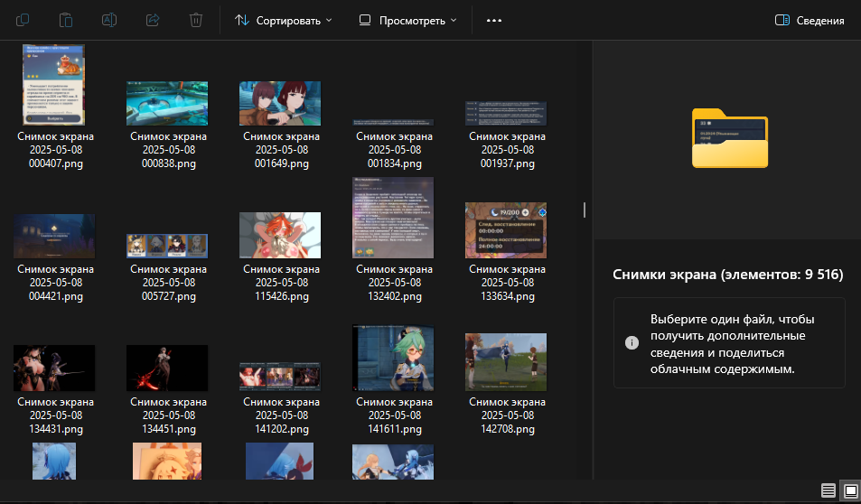Click file name text ending 134451.png
This screenshot has height=504, width=861.
tap(169, 415)
